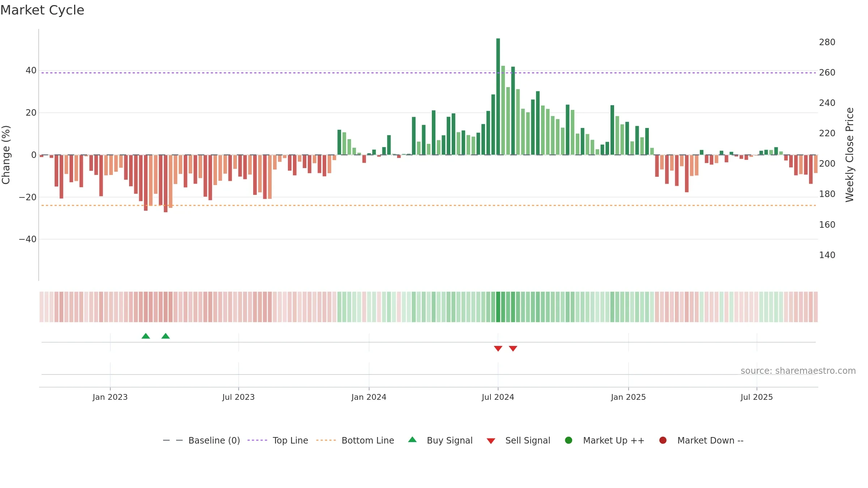
Task: Click the second sell signal marker after Jul 2024
Action: (513, 348)
